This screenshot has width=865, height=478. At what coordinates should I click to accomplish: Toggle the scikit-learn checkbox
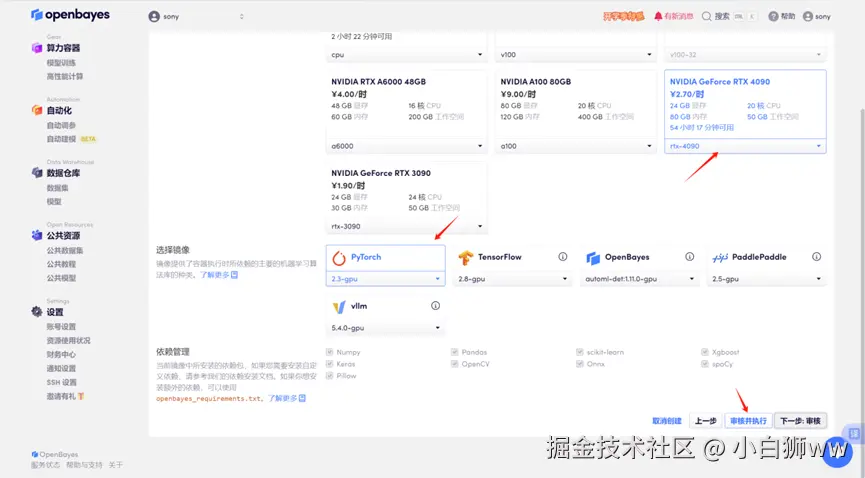580,352
